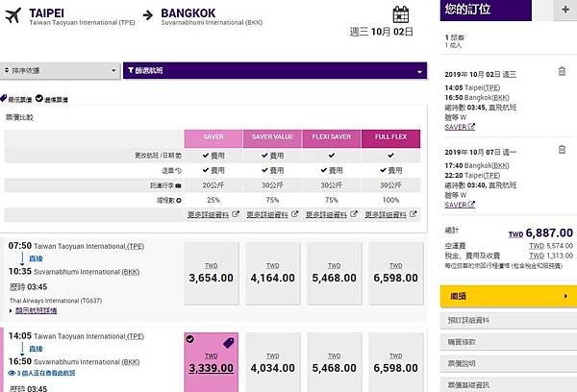
Task: Click the yellow continue button
Action: point(509,296)
